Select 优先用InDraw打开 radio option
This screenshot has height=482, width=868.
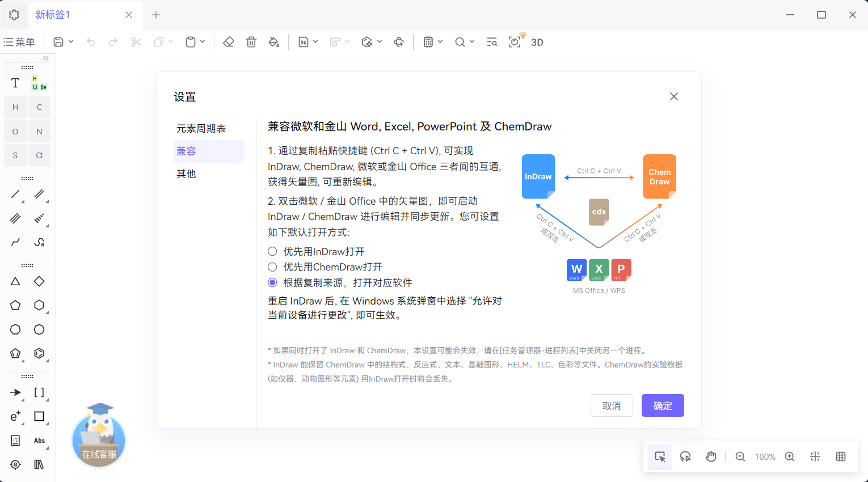coord(272,251)
